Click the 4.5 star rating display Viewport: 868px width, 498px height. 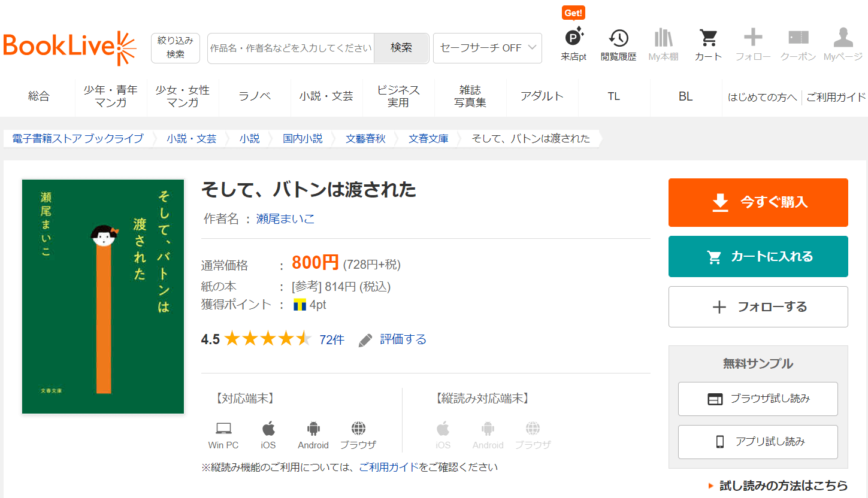pos(267,339)
